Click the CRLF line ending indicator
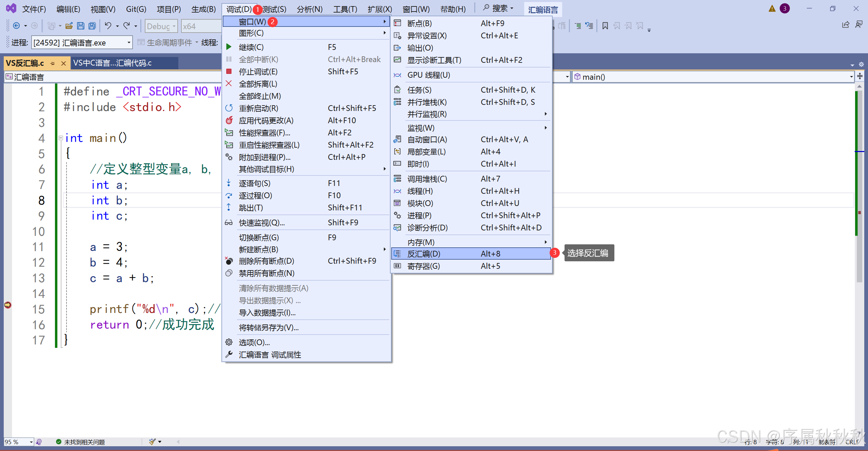Image resolution: width=868 pixels, height=451 pixels. pyautogui.click(x=852, y=442)
